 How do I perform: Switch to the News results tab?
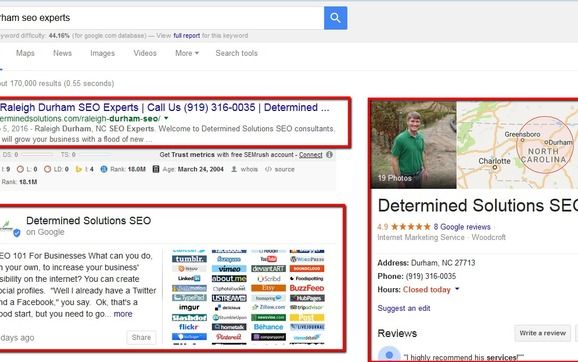62,53
